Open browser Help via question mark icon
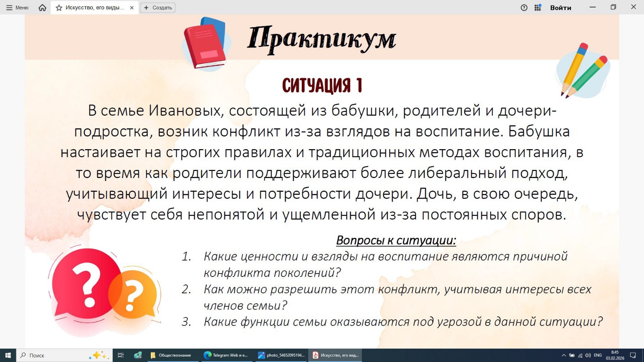The image size is (644, 362). 524,7
